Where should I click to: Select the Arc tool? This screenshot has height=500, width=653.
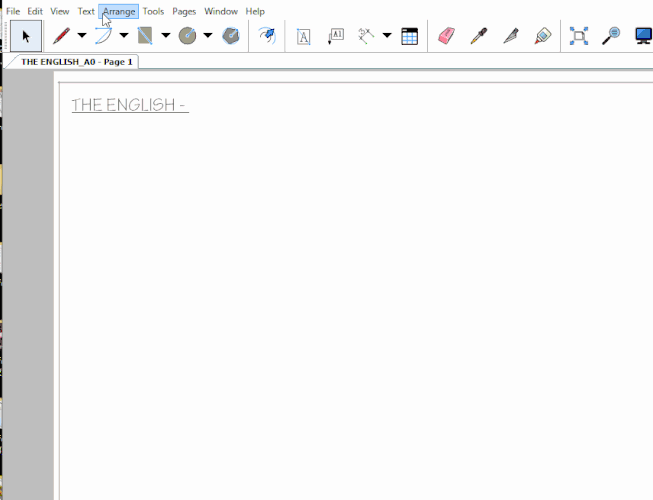coord(103,36)
